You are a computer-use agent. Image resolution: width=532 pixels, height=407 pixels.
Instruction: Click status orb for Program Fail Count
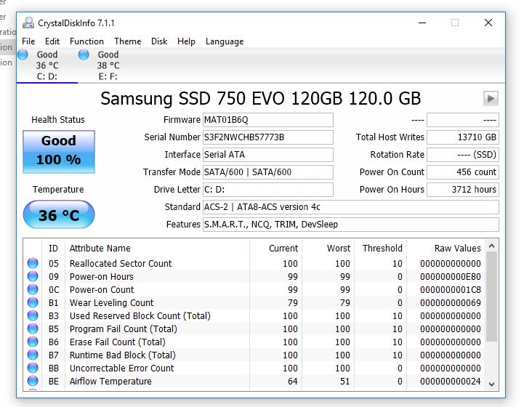[x=33, y=329]
